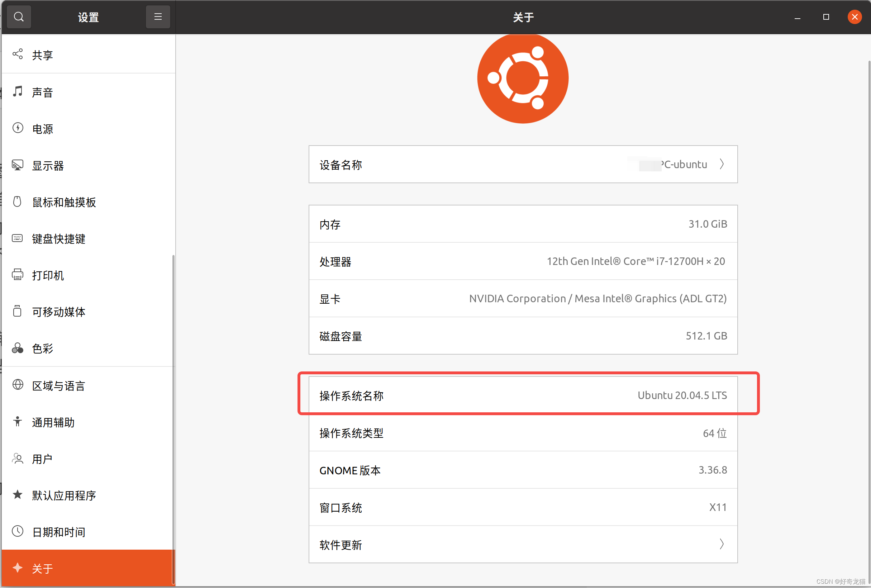Screen dimensions: 871x588
Task: Click the clock icon for 日期和时间
Action: (18, 531)
